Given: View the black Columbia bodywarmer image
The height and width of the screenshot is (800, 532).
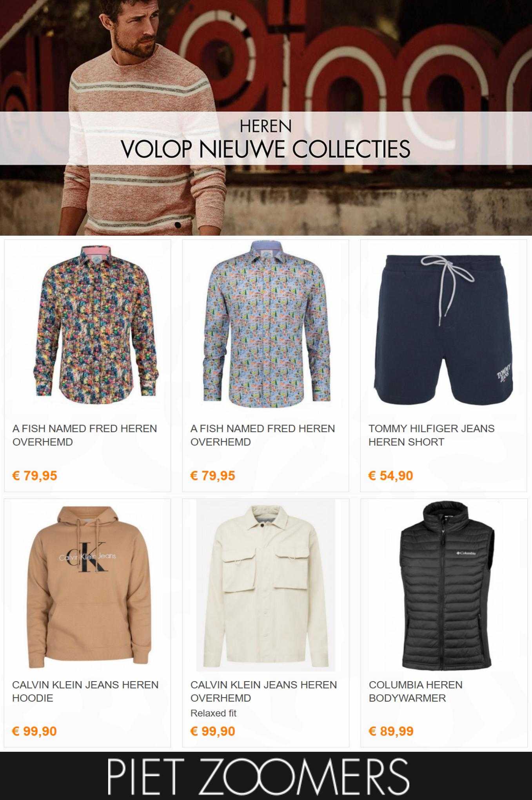Looking at the screenshot, I should tap(443, 585).
